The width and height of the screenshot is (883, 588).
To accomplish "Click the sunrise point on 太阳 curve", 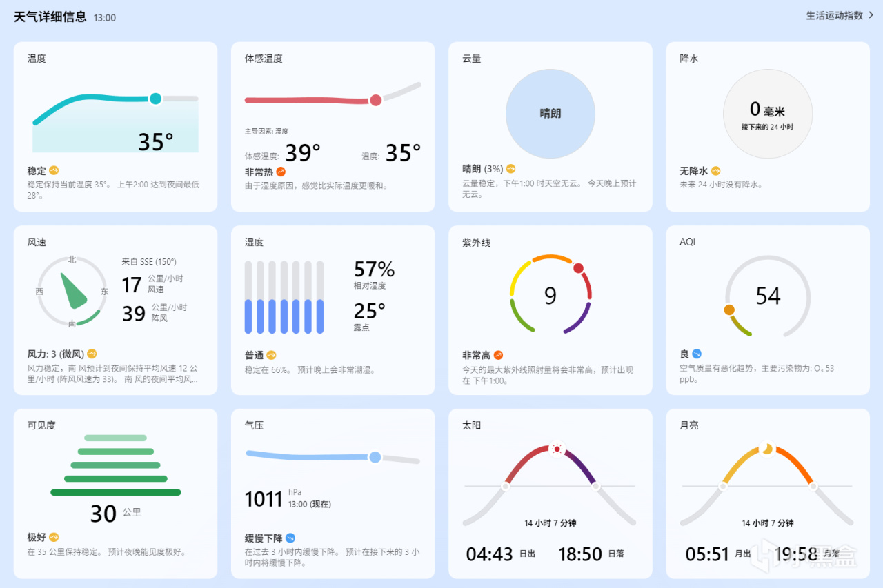I will (x=505, y=486).
